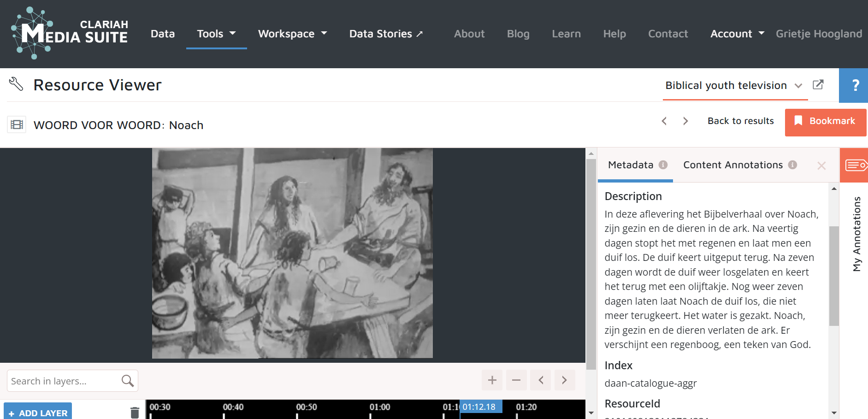Viewport: 868px width, 419px height.
Task: Open collection in new window icon
Action: (818, 85)
